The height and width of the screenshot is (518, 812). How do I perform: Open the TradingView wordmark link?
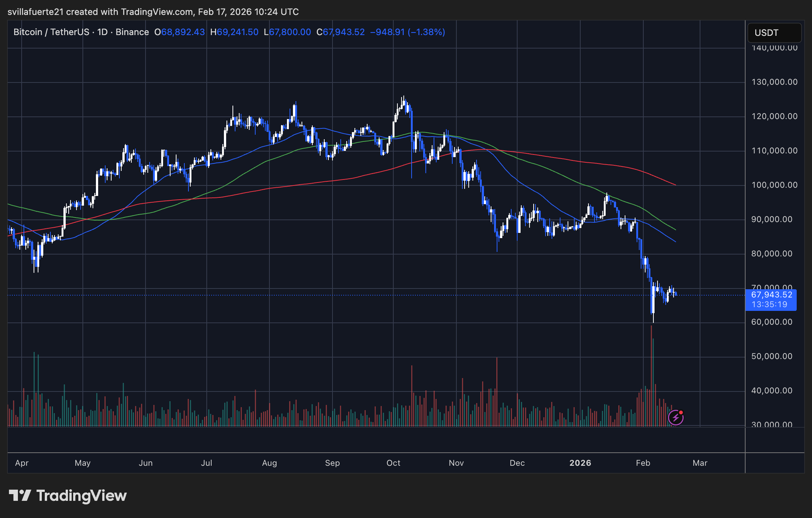point(81,496)
